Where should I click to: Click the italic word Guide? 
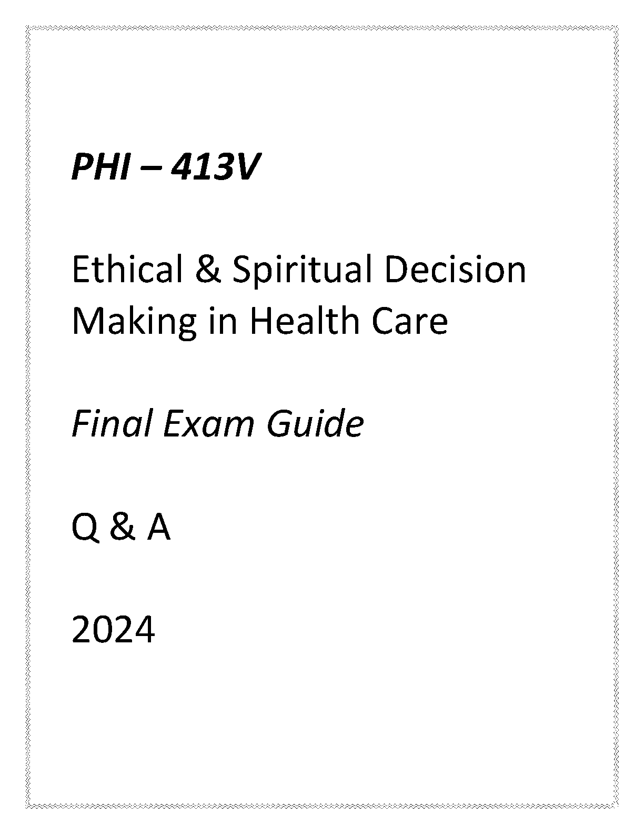[315, 424]
